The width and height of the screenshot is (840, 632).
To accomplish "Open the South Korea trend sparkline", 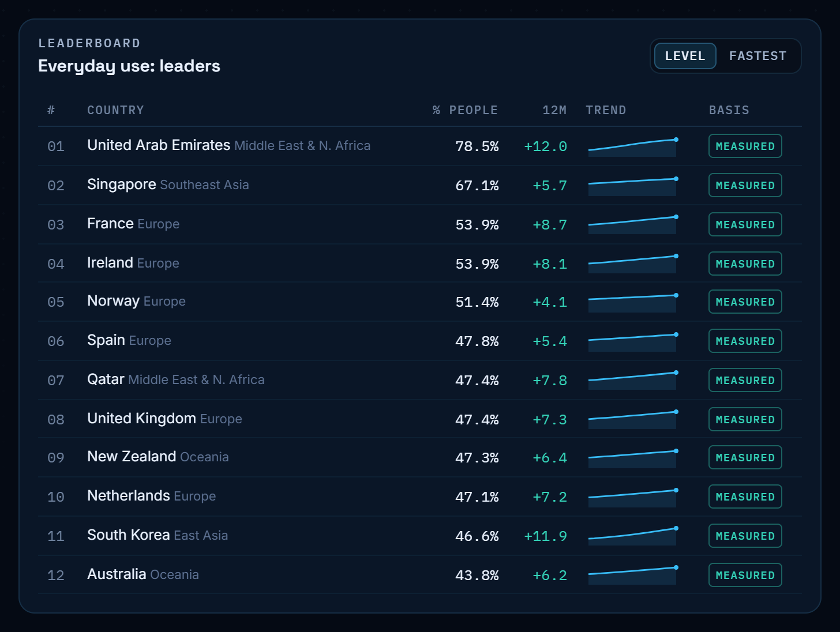I will [633, 536].
